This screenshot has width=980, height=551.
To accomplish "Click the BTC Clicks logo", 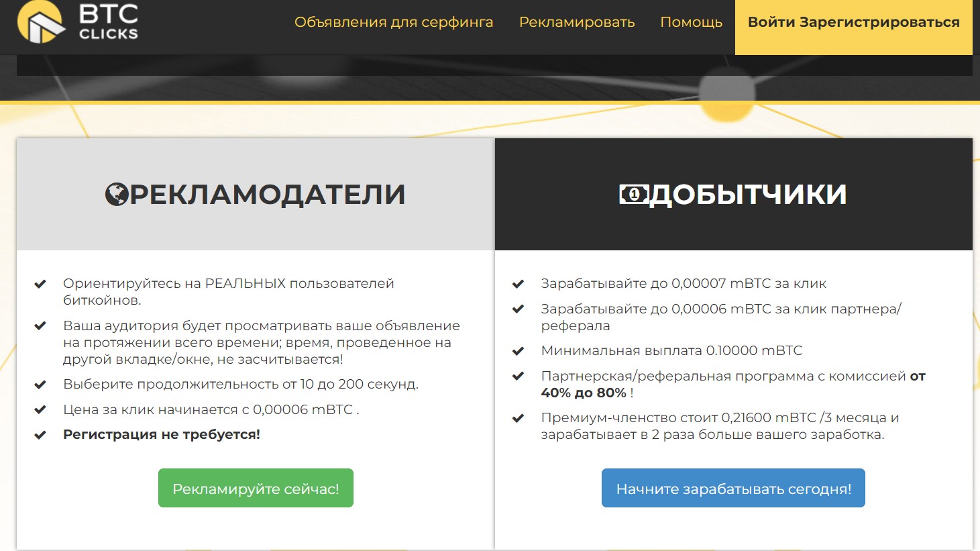I will tap(78, 22).
